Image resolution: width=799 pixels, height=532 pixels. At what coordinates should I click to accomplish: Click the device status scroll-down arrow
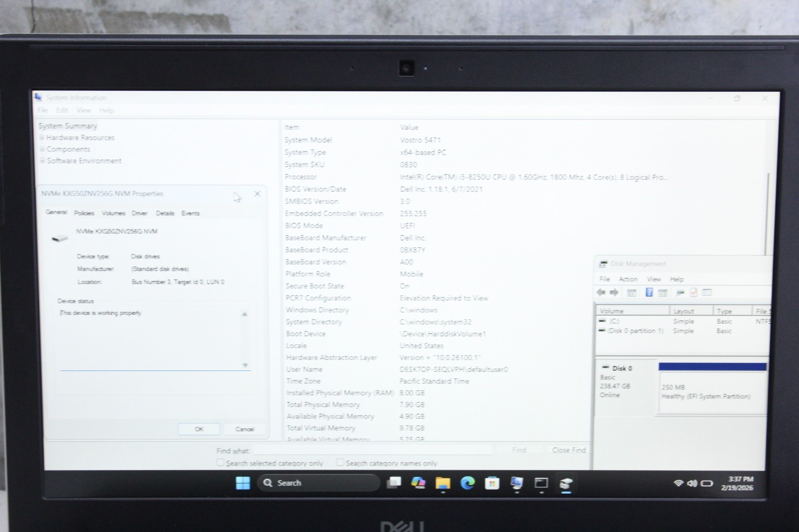tap(245, 365)
